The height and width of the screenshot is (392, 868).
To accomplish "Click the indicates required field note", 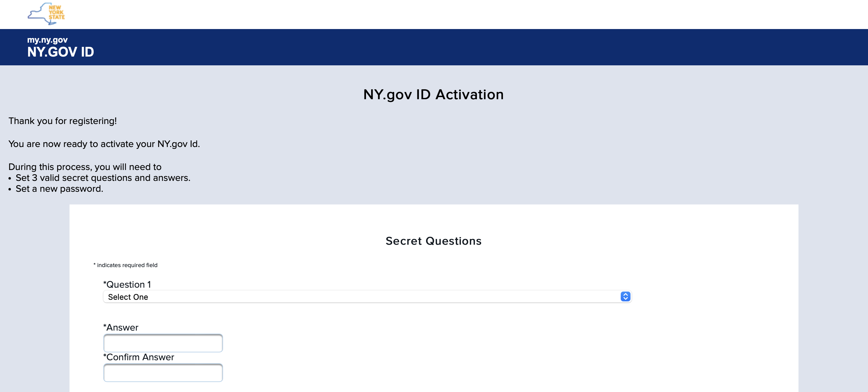I will [125, 265].
